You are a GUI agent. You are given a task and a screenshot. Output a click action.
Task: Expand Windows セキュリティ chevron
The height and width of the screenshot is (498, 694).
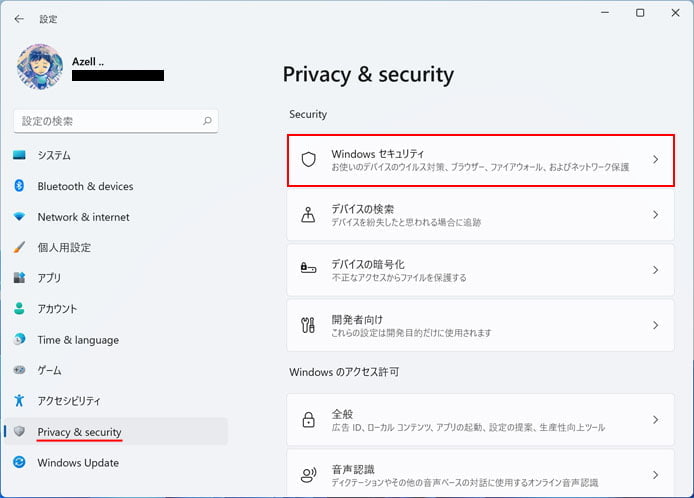pyautogui.click(x=655, y=159)
